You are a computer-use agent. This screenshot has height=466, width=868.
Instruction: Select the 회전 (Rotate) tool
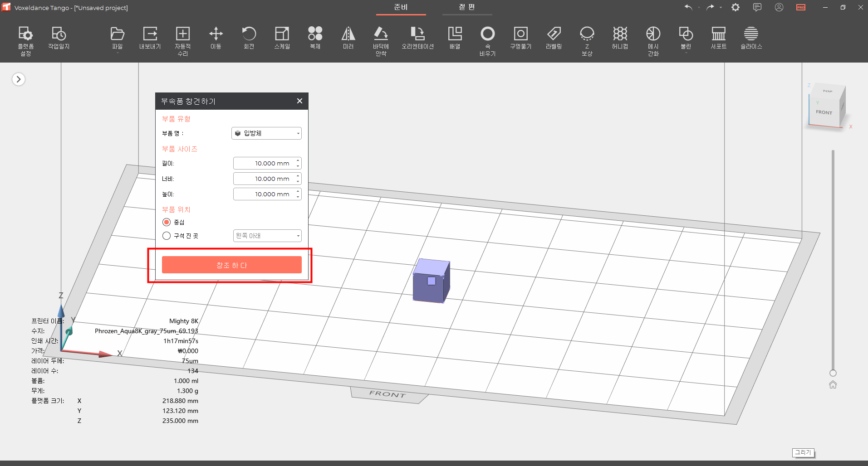point(249,38)
